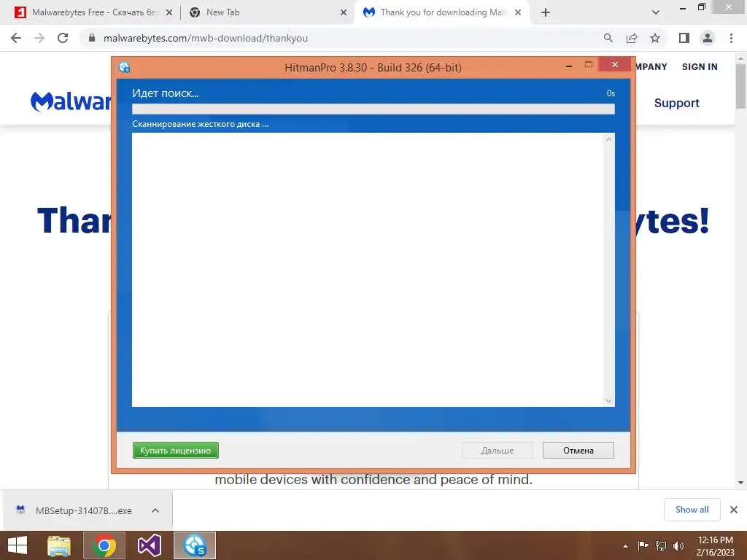Open Visual Studio from taskbar
The width and height of the screenshot is (747, 560).
[x=149, y=545]
